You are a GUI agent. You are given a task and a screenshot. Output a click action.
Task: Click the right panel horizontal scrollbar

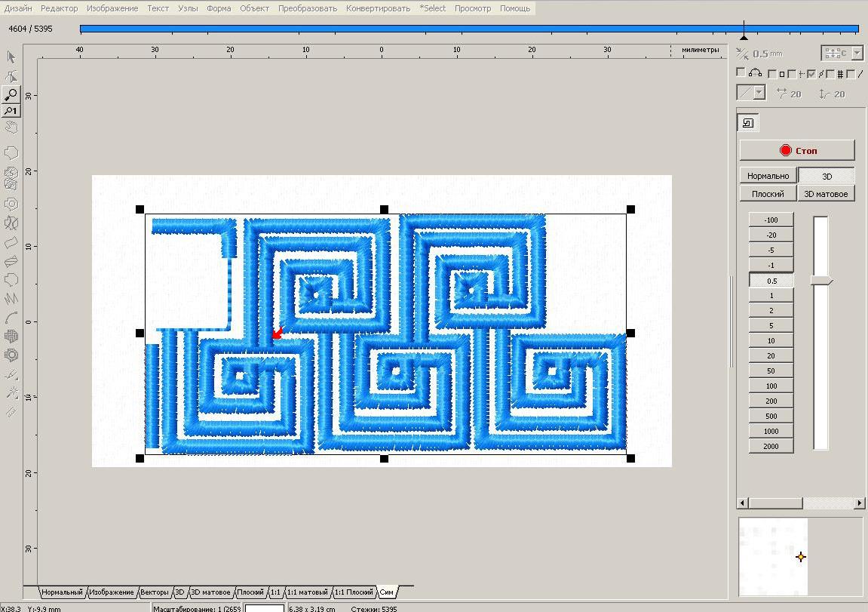click(x=801, y=503)
